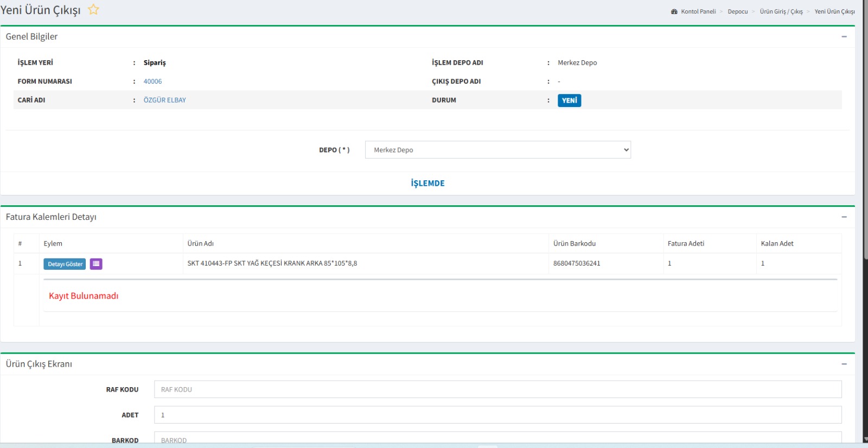Click the İŞLEMDE status link
Image resolution: width=868 pixels, height=448 pixels.
click(x=427, y=184)
